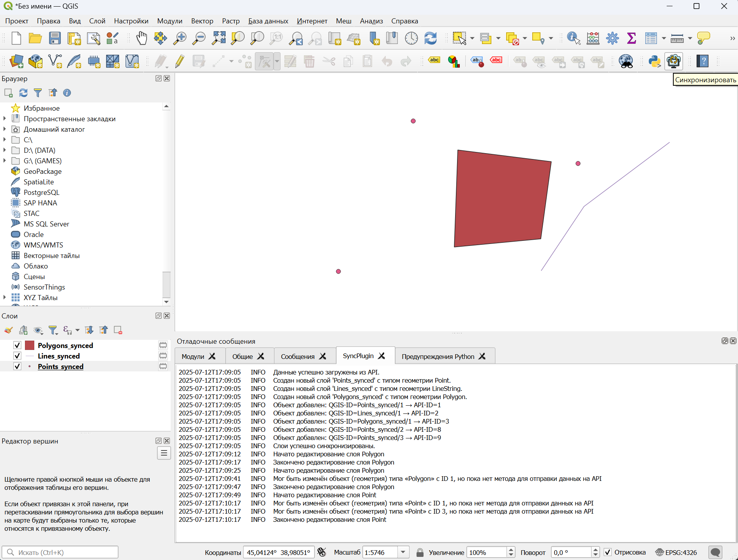Open the Python console

point(655,61)
